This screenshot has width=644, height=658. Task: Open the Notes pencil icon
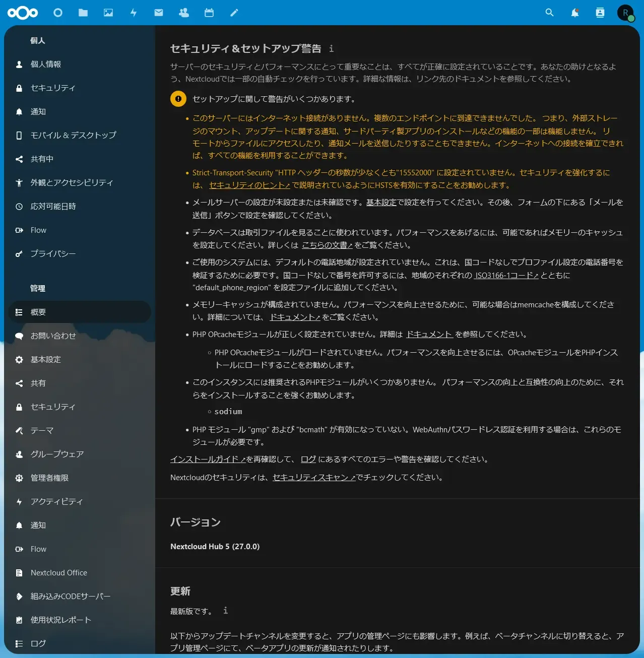234,13
